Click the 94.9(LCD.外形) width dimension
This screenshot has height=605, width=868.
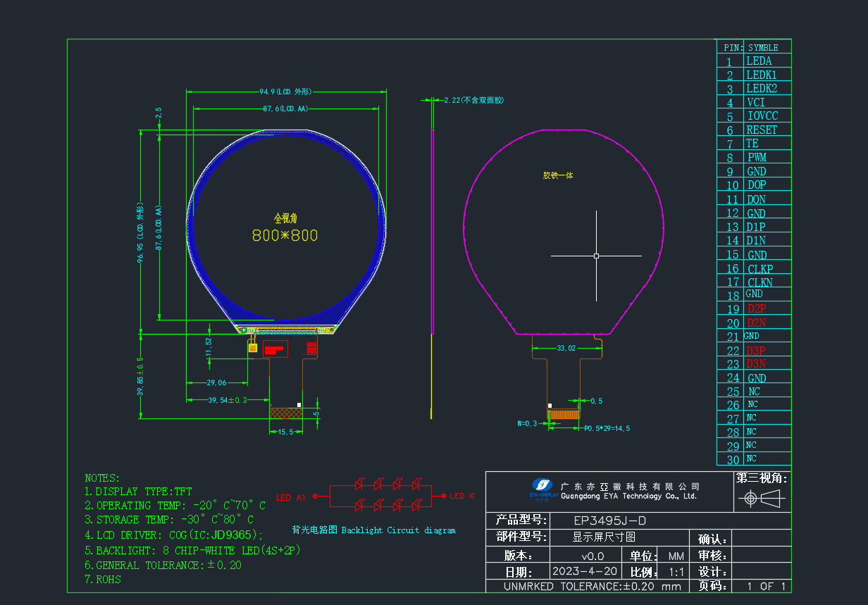tap(285, 92)
